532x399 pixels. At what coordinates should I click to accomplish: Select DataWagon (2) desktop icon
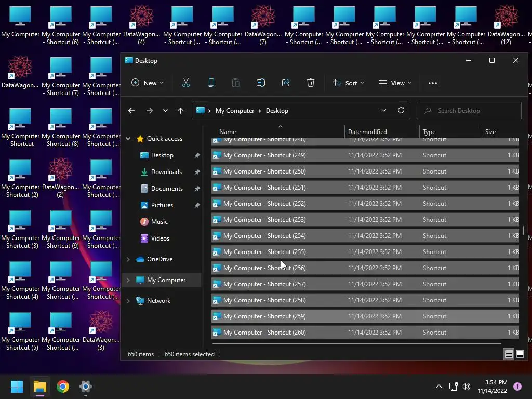(60, 178)
